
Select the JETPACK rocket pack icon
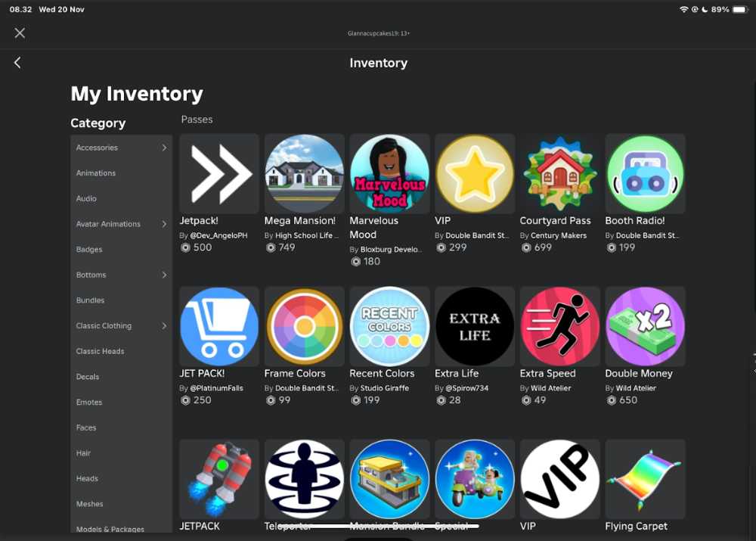pos(219,479)
